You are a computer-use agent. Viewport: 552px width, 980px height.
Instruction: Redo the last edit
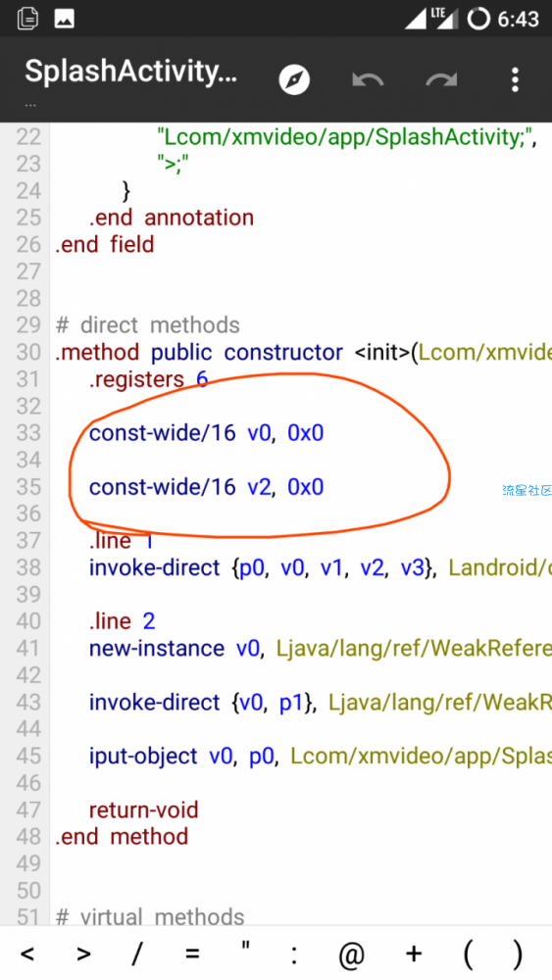coord(441,80)
